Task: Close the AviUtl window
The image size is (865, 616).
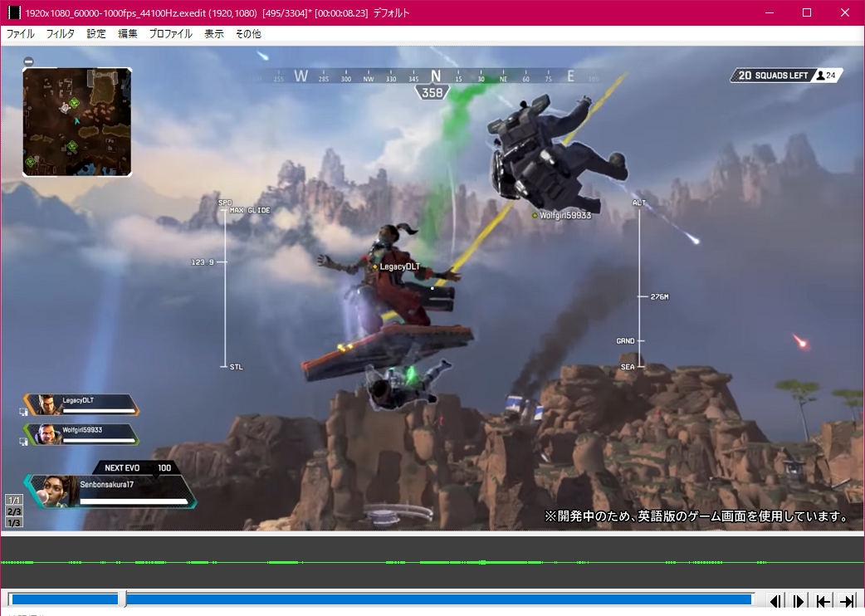Action: pyautogui.click(x=844, y=12)
